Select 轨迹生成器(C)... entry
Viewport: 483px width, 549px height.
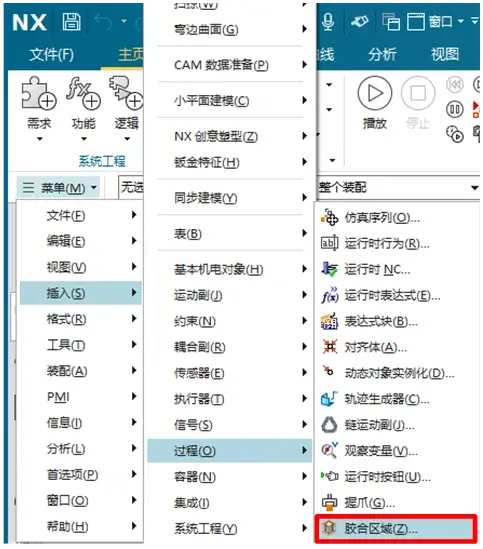pos(396,399)
